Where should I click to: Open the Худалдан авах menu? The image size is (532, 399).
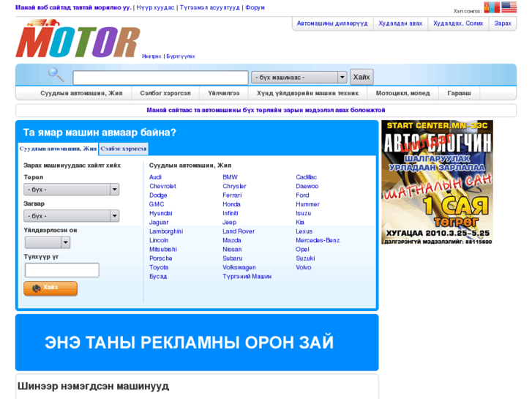(x=400, y=23)
